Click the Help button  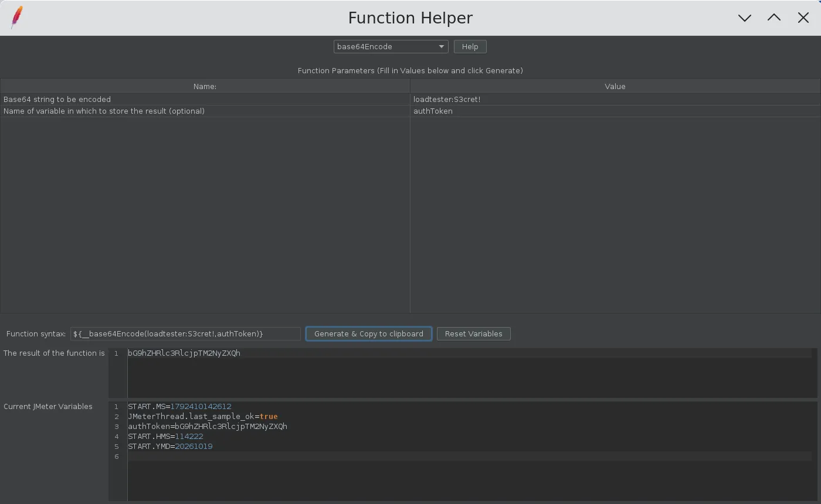point(470,47)
